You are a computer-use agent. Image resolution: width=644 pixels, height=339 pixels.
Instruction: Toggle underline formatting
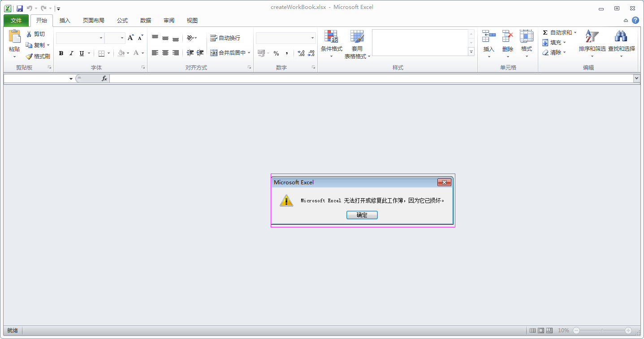tap(82, 53)
